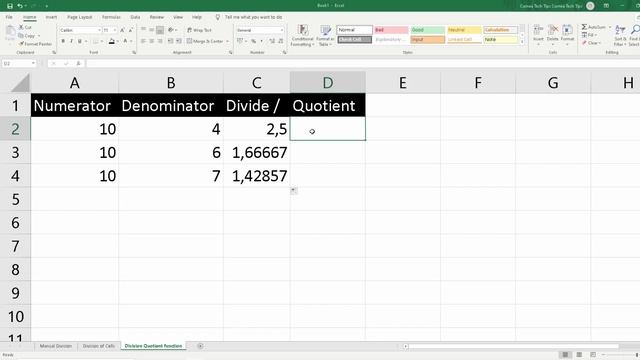Apply the font color
Image resolution: width=640 pixels, height=360 pixels.
(125, 41)
